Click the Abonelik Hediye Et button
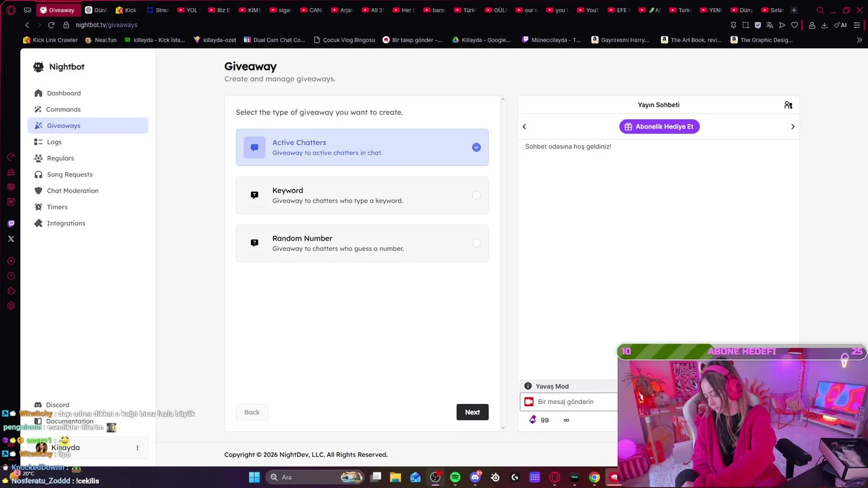This screenshot has height=488, width=868. pyautogui.click(x=659, y=127)
